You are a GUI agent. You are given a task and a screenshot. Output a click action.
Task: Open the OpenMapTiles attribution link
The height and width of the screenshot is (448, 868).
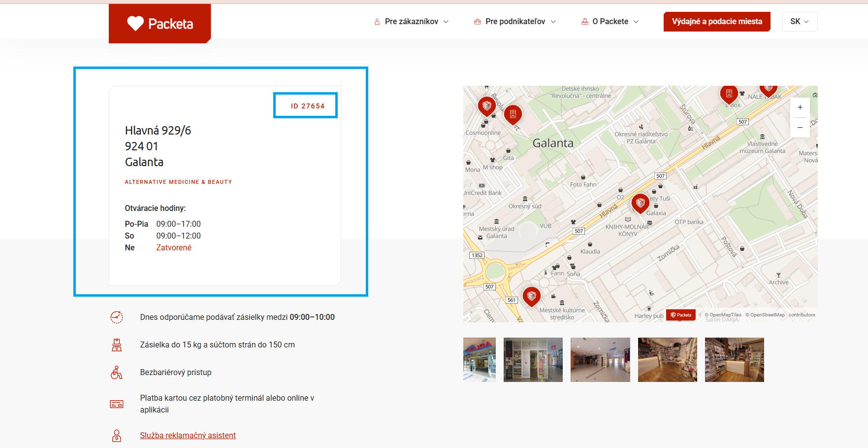(723, 315)
